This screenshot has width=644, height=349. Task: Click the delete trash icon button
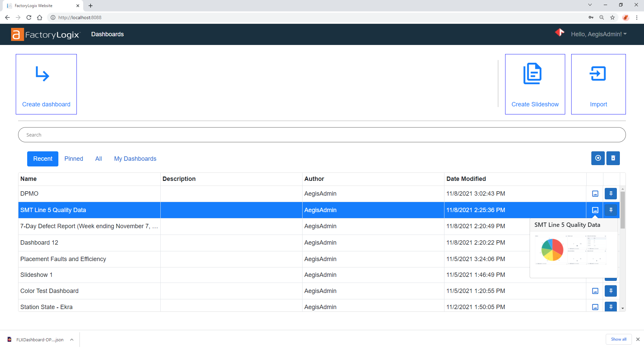[613, 158]
